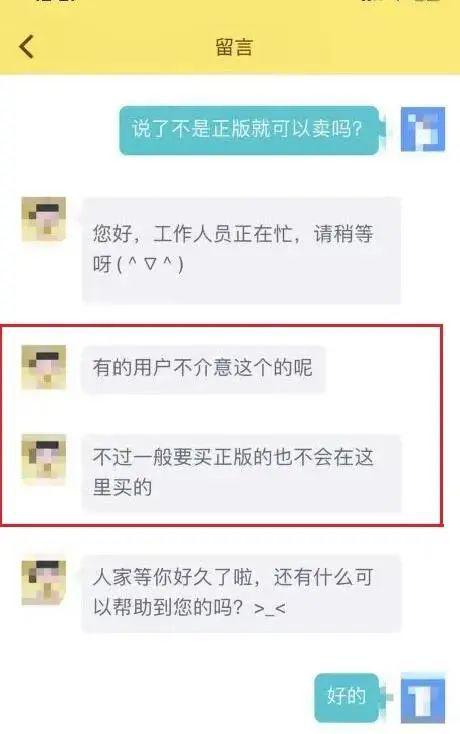460x734 pixels.
Task: Select the 您好，工作人员正在忙 reply bubble
Action: [x=241, y=250]
